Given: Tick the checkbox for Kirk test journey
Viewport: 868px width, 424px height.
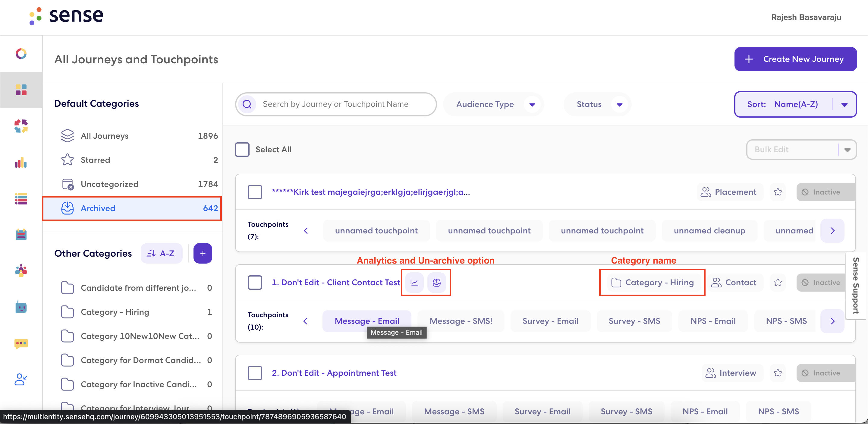Looking at the screenshot, I should 255,192.
